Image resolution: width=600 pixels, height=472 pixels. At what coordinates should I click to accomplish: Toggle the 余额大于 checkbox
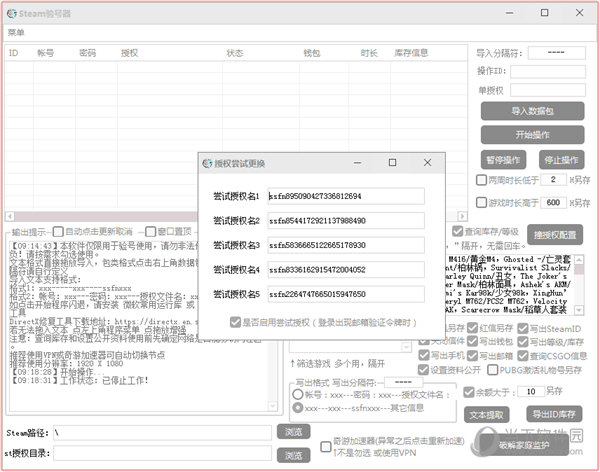click(469, 392)
